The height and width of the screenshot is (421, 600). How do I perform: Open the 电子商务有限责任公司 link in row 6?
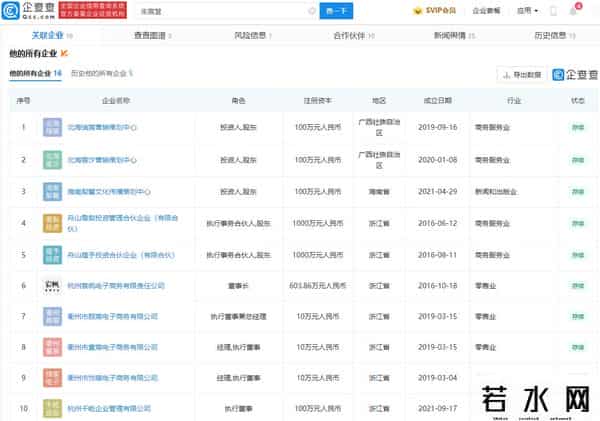tap(116, 286)
